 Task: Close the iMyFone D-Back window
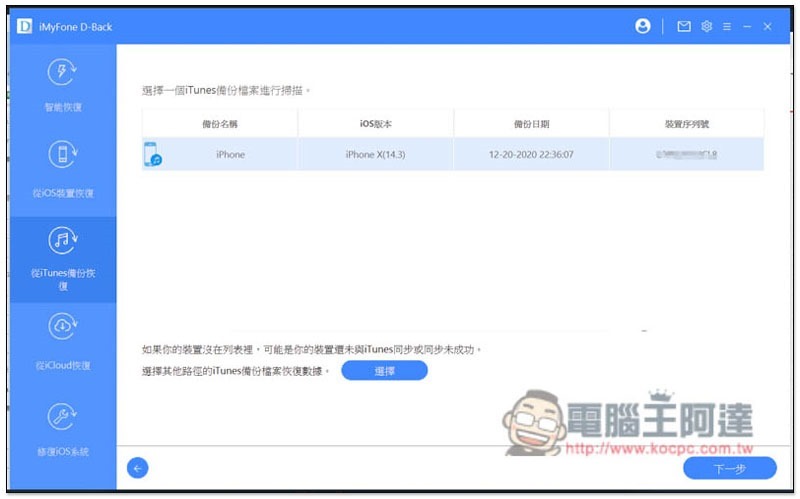pyautogui.click(x=767, y=27)
